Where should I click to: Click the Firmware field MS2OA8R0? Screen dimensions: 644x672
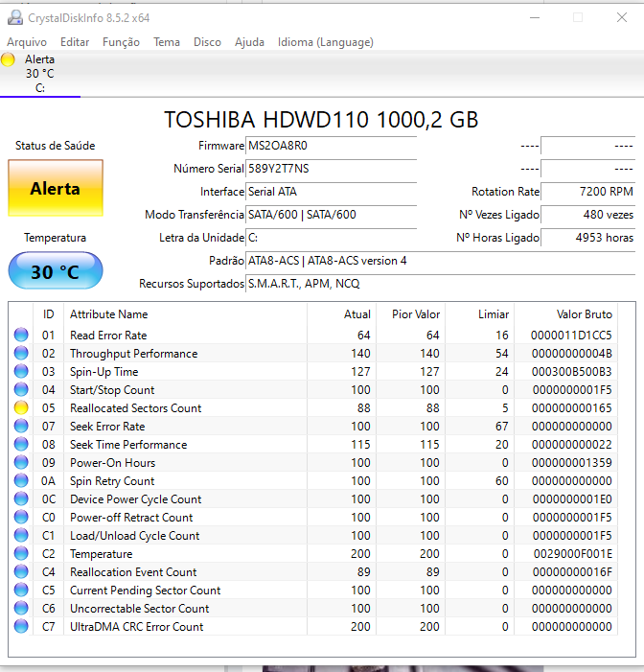pyautogui.click(x=331, y=146)
